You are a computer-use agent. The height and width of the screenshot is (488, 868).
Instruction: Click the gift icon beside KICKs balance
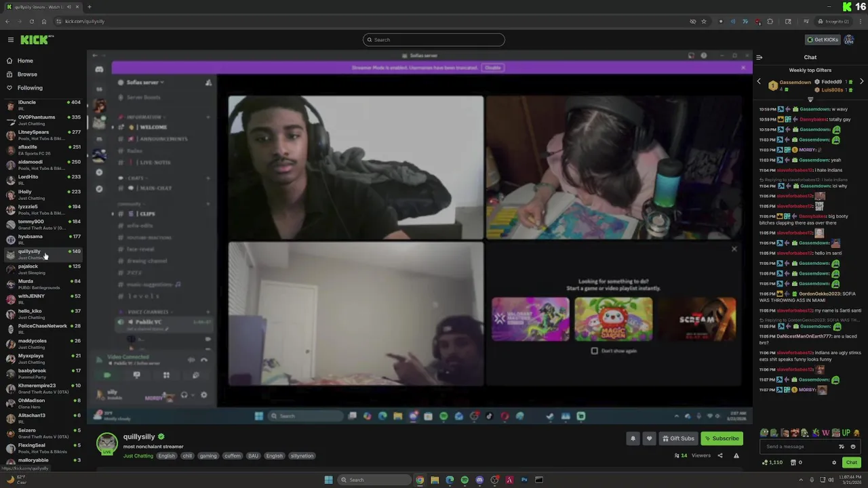pos(795,463)
